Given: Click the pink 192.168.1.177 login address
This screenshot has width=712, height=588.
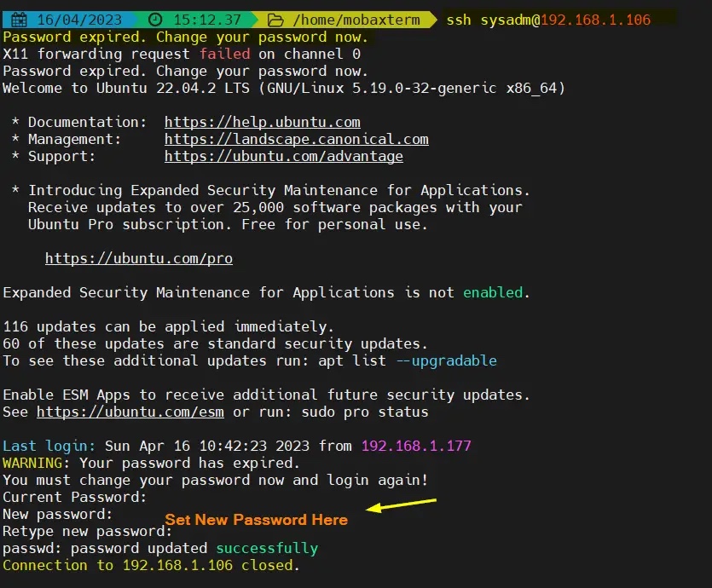Looking at the screenshot, I should tap(415, 446).
